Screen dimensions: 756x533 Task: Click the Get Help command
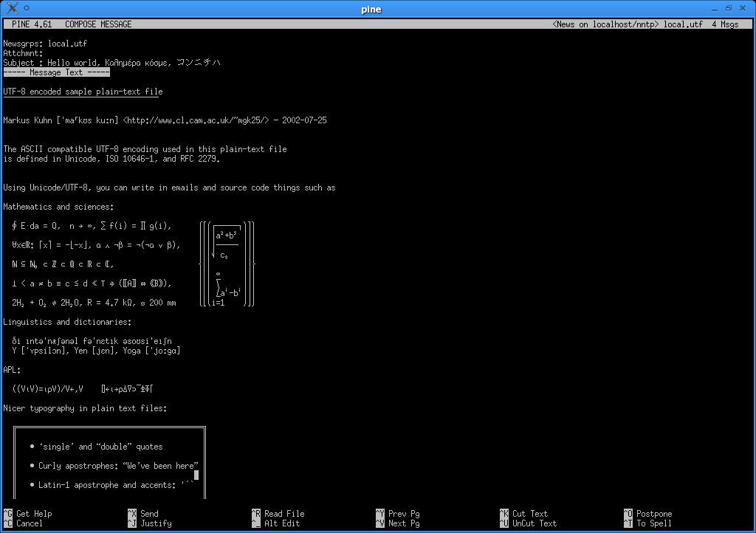click(28, 514)
